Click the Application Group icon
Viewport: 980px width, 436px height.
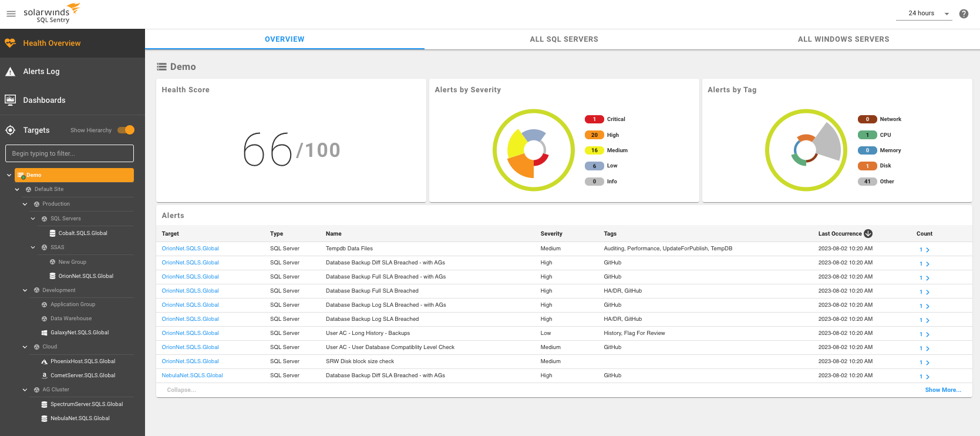coord(45,304)
